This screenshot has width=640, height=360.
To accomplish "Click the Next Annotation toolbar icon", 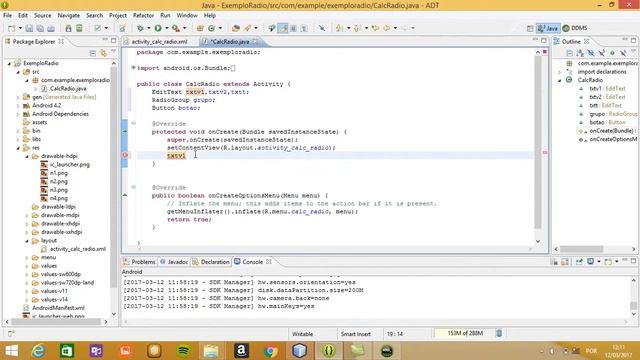I will click(x=340, y=28).
